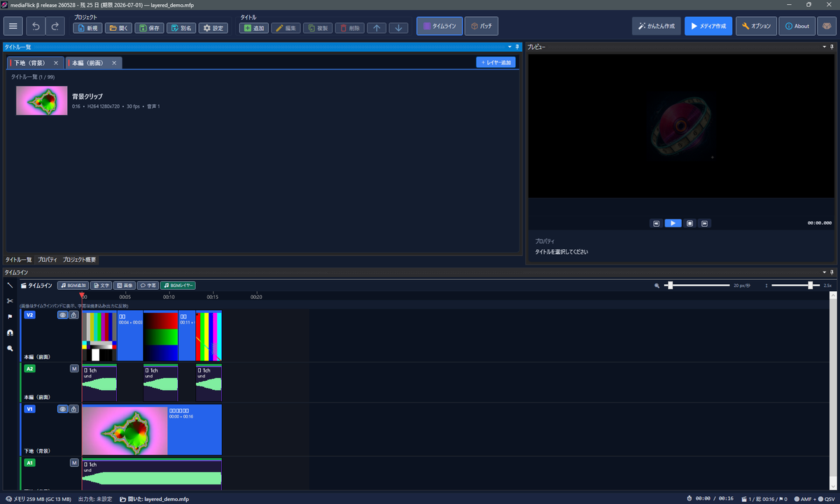Viewport: 840px width, 504px height.
Task: Select the scissors cut tool
Action: 10,301
